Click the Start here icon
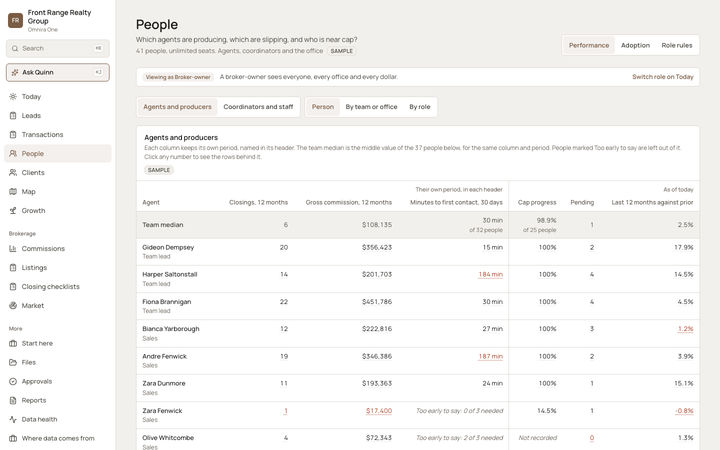720x450 pixels. click(x=13, y=343)
